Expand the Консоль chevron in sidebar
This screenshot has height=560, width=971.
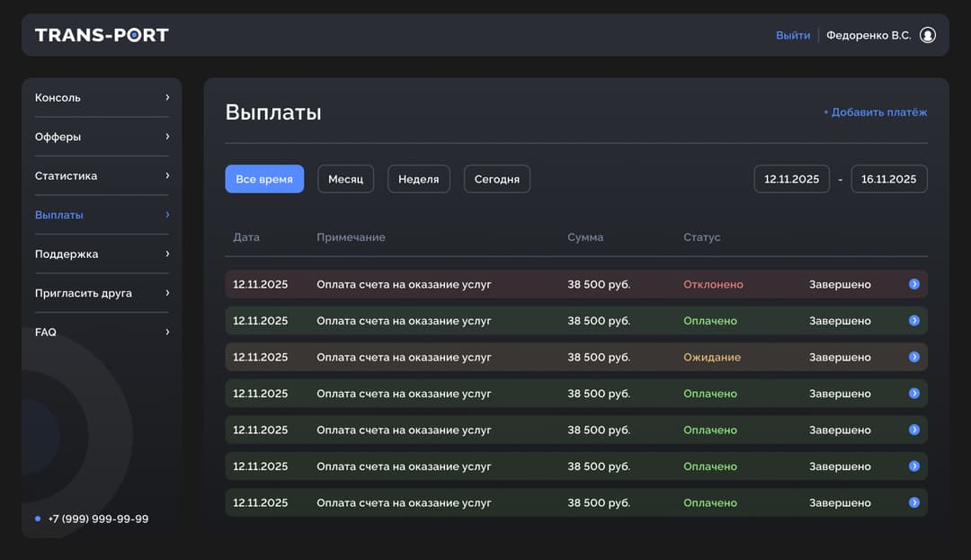point(167,97)
